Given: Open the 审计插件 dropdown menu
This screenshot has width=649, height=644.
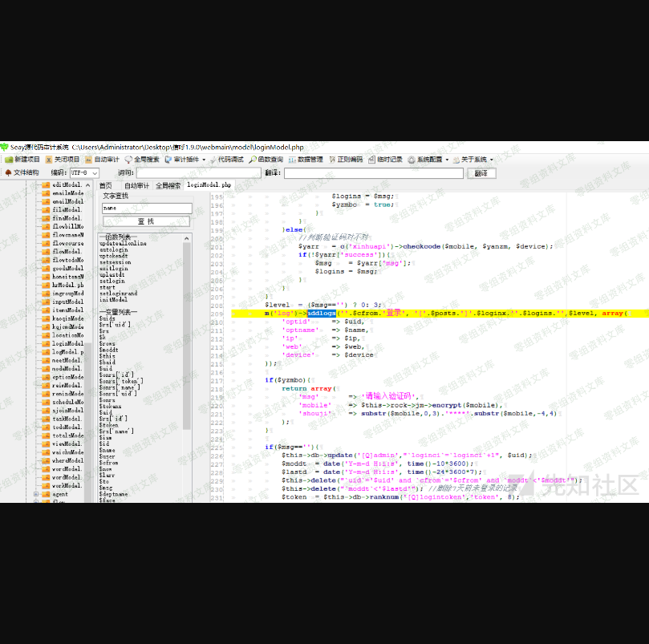Looking at the screenshot, I should point(186,160).
